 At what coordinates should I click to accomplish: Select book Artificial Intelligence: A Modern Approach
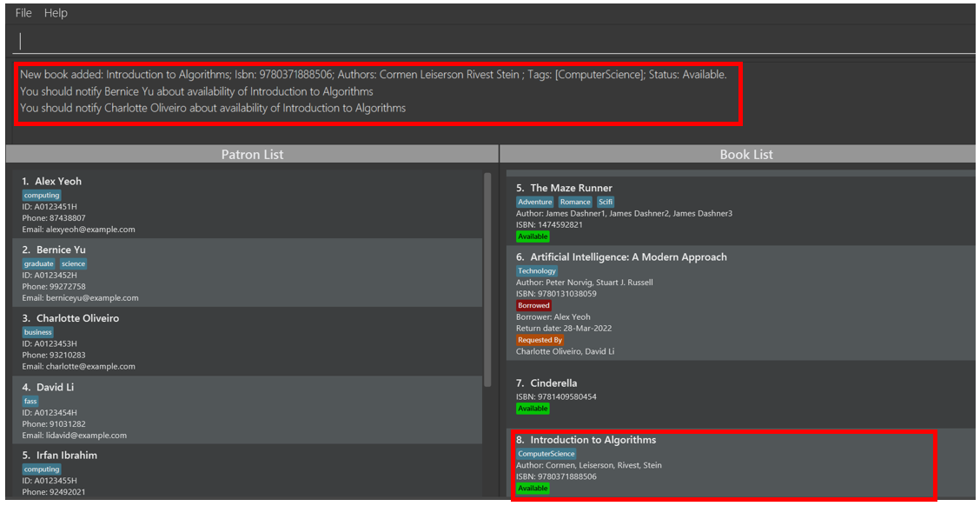tap(740, 304)
